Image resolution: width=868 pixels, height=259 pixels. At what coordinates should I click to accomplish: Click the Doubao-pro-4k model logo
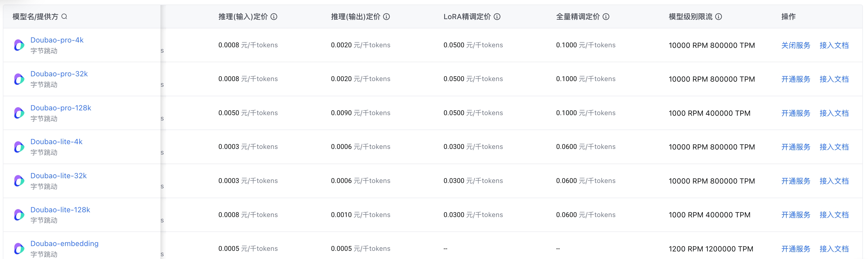pyautogui.click(x=19, y=45)
